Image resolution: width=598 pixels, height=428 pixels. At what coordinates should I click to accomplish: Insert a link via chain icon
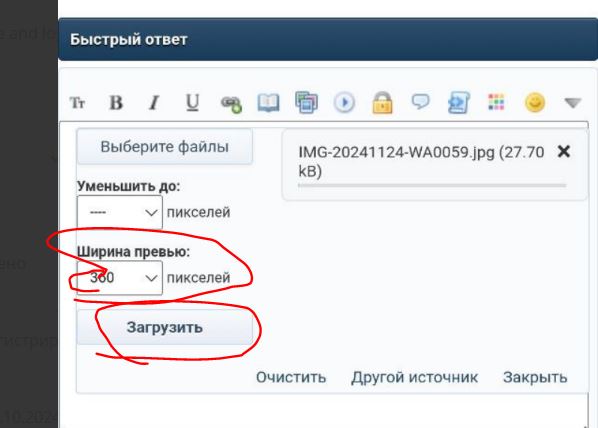coord(231,104)
